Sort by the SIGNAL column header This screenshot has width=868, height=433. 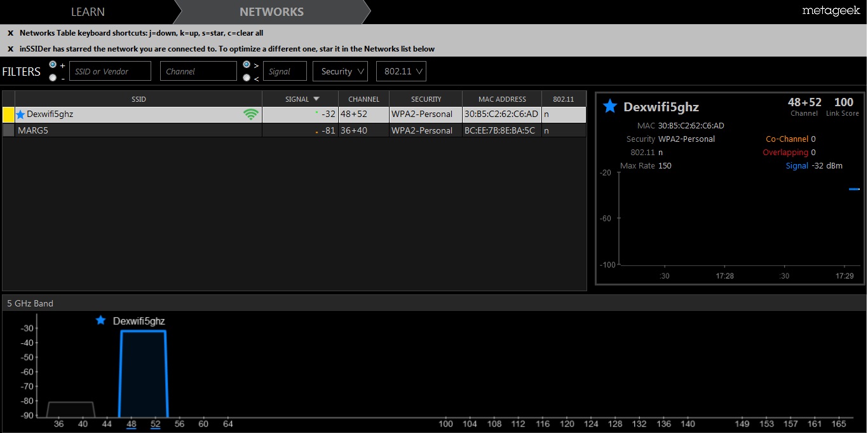300,99
